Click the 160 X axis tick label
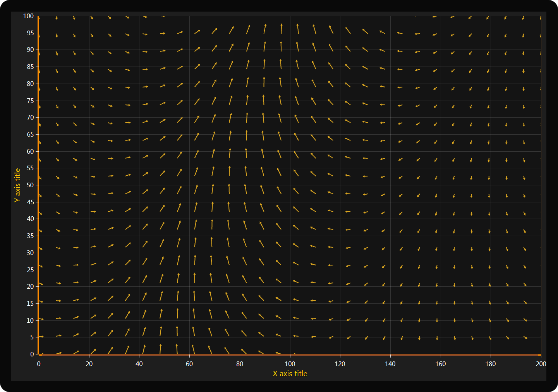This screenshot has height=392, width=558. tap(440, 364)
